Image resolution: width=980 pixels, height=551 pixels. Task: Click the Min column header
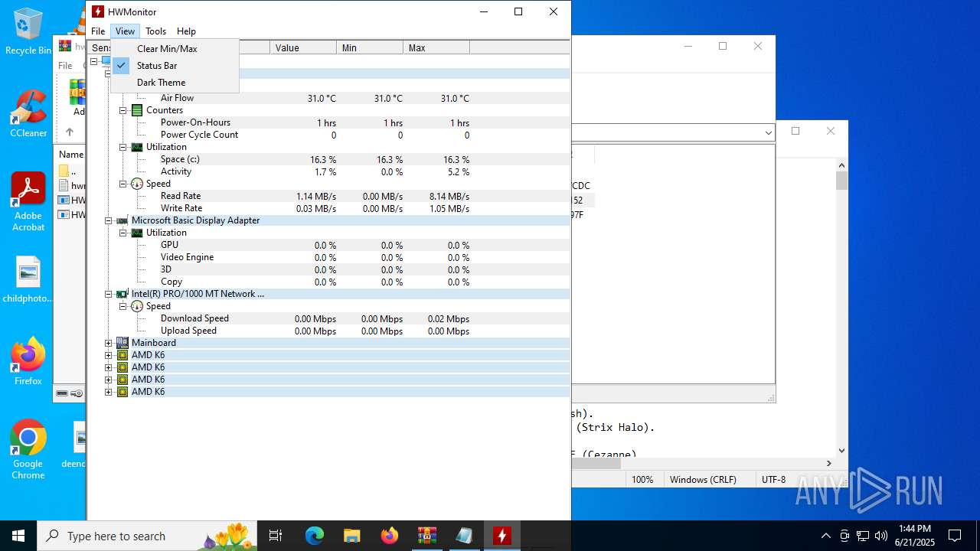click(370, 47)
